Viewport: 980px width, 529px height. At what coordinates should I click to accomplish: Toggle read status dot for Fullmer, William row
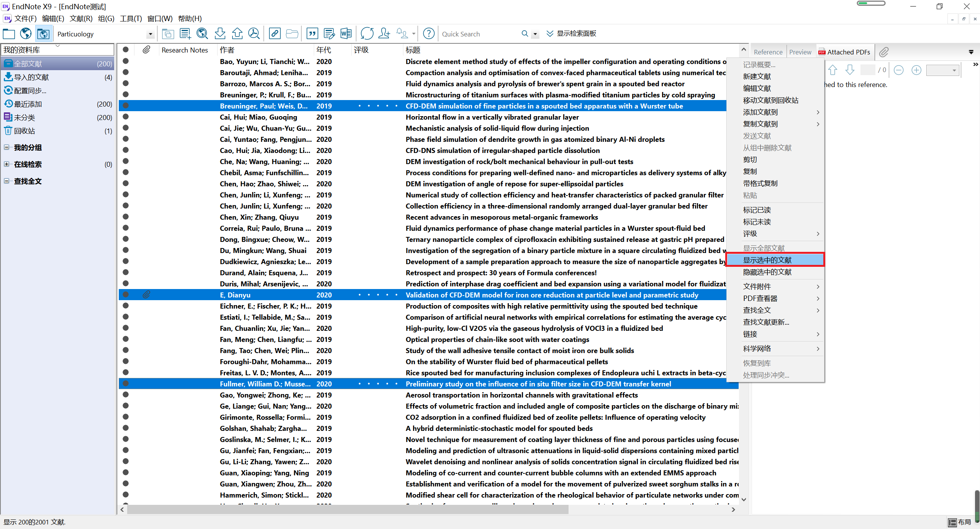pos(126,384)
